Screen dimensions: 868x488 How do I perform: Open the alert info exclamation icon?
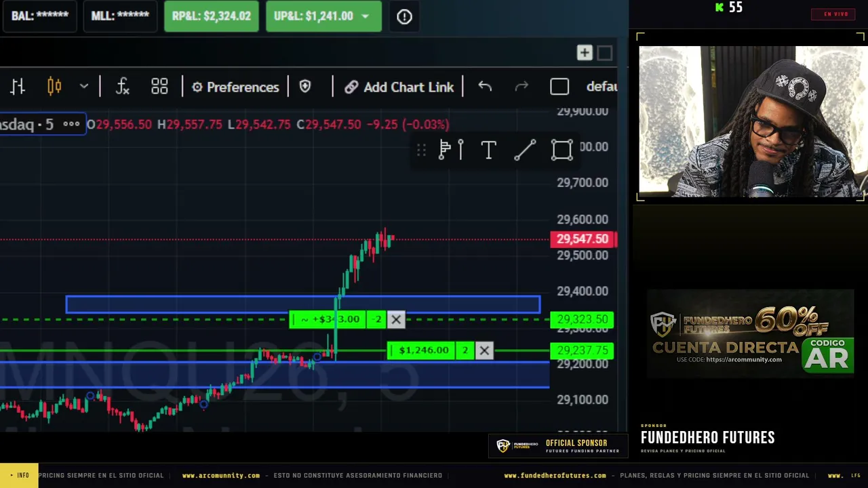point(404,16)
